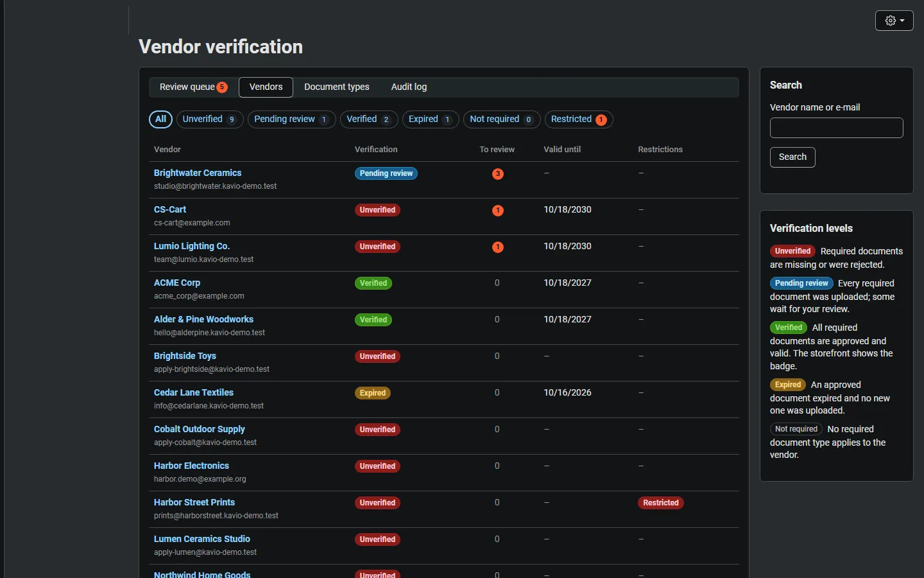Open ACME Corp vendor page
Screen dimensions: 924x578
177,283
